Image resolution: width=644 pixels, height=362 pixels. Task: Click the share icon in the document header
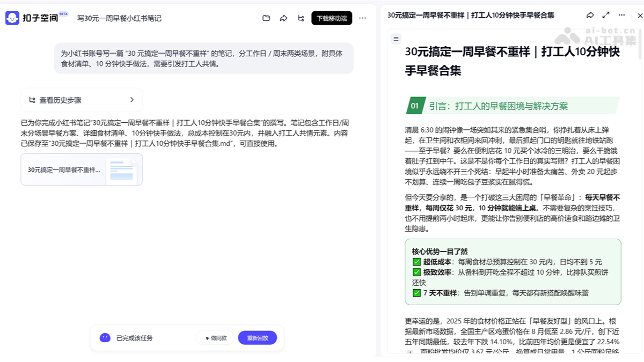click(591, 16)
